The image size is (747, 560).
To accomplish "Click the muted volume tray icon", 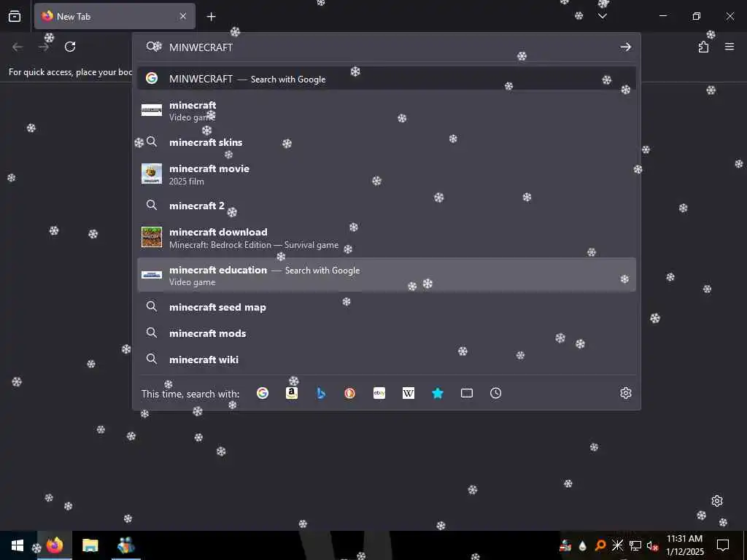I will click(653, 545).
